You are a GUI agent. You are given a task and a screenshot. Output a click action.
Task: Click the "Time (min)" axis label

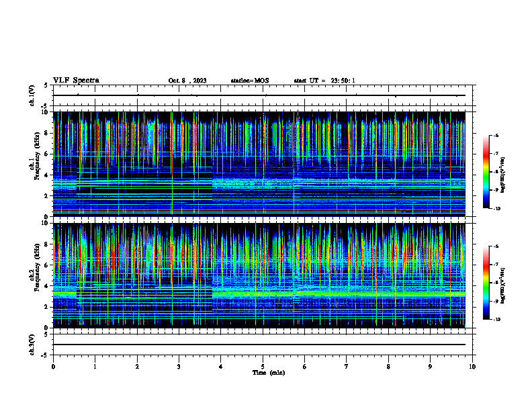pos(269,373)
